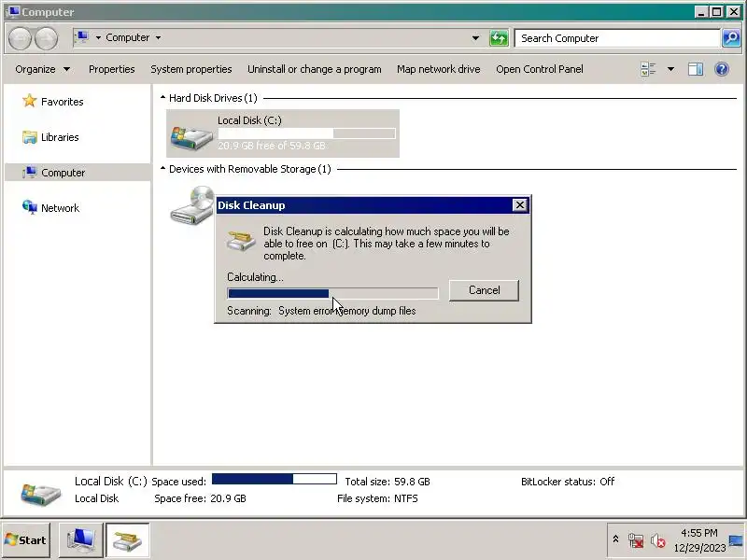Image resolution: width=747 pixels, height=560 pixels.
Task: Click the Space used bar in details
Action: click(x=275, y=479)
